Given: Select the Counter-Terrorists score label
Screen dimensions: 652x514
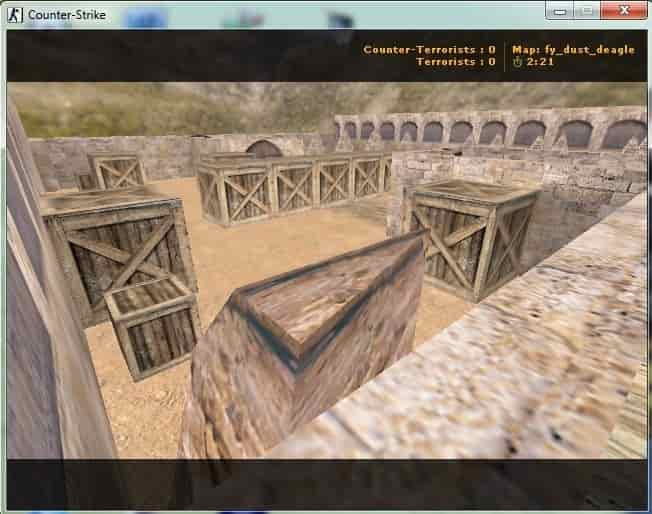Looking at the screenshot, I should (x=429, y=50).
